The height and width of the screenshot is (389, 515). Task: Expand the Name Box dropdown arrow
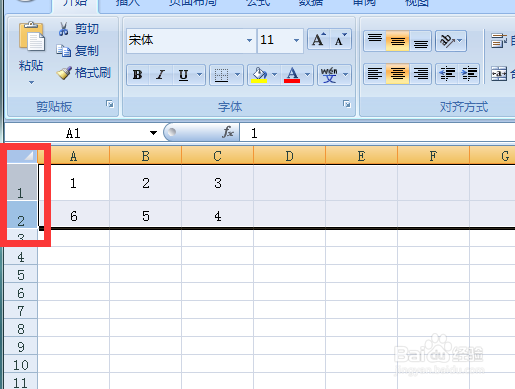coord(153,133)
